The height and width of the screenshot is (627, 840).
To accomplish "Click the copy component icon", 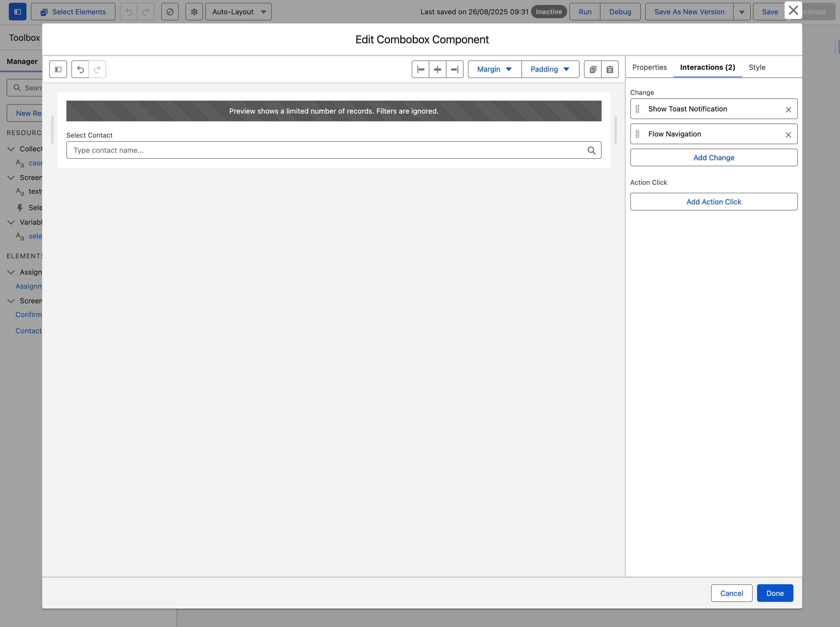I will pyautogui.click(x=593, y=69).
